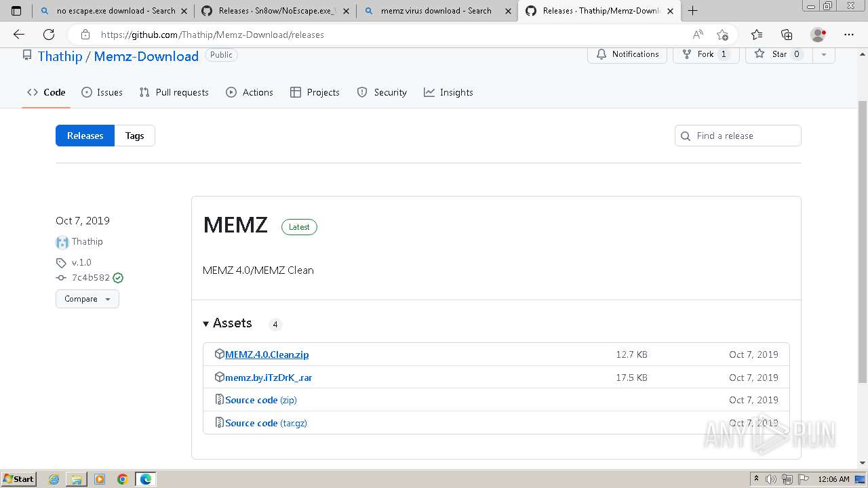
Task: Select the Releases toggle button
Action: (85, 136)
